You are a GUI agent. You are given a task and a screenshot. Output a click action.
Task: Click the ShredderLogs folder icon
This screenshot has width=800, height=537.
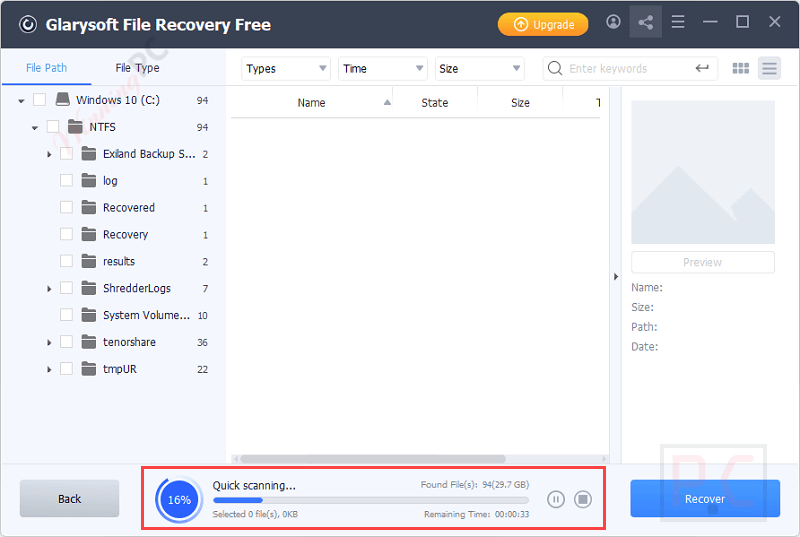tap(89, 288)
